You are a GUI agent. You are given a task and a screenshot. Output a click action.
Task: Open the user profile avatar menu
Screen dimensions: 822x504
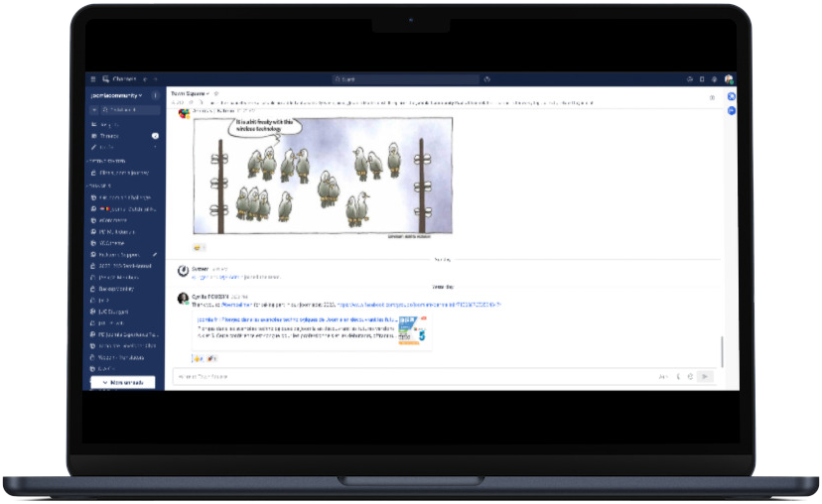click(x=729, y=79)
